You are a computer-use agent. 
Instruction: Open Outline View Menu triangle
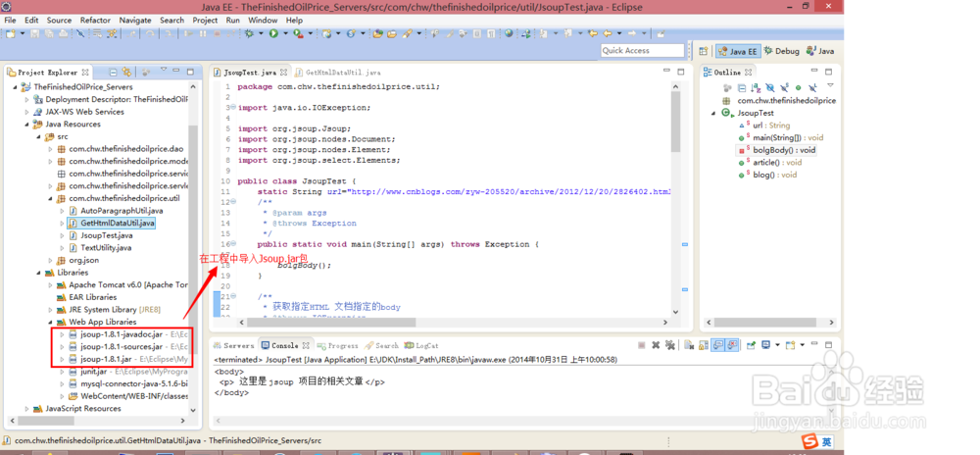pyautogui.click(x=830, y=85)
